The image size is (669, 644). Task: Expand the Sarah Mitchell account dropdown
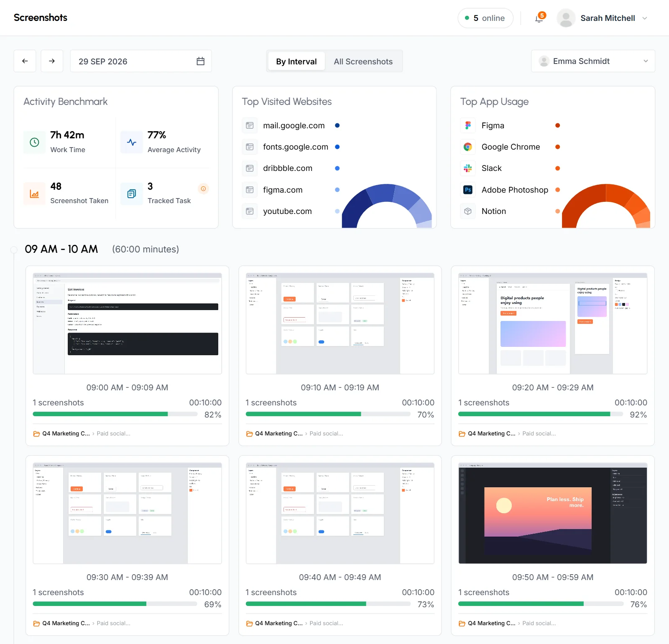coord(645,18)
